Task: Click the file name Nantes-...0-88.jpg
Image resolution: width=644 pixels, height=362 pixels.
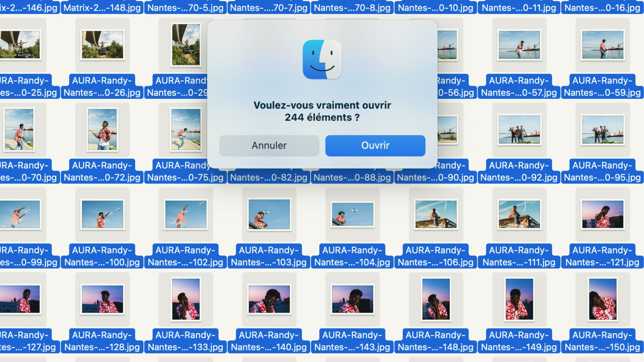Action: coord(352,177)
